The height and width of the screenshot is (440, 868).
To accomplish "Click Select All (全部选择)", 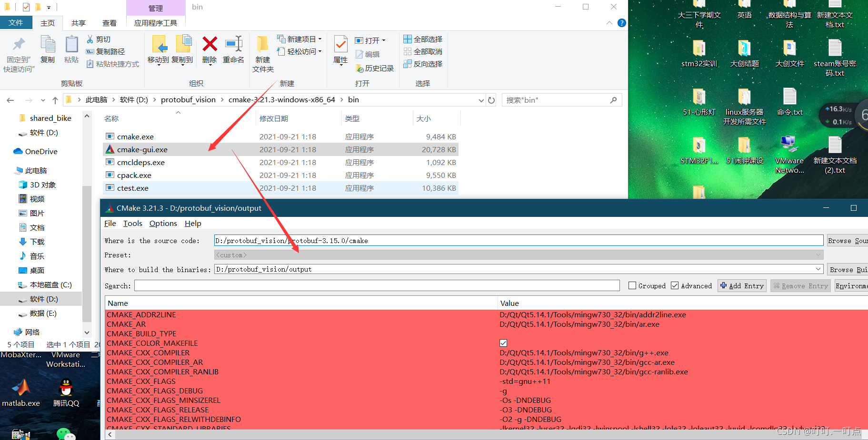I will point(423,39).
